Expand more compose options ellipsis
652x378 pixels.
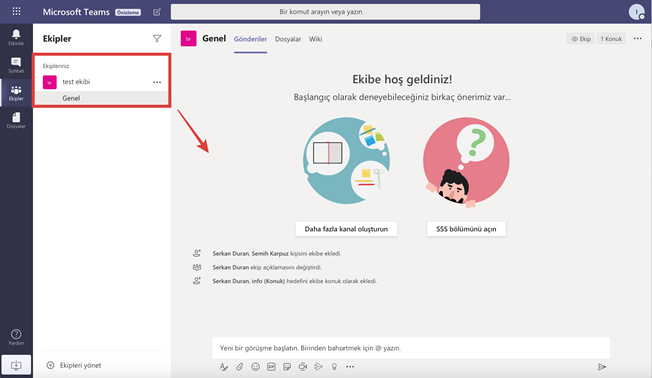350,367
